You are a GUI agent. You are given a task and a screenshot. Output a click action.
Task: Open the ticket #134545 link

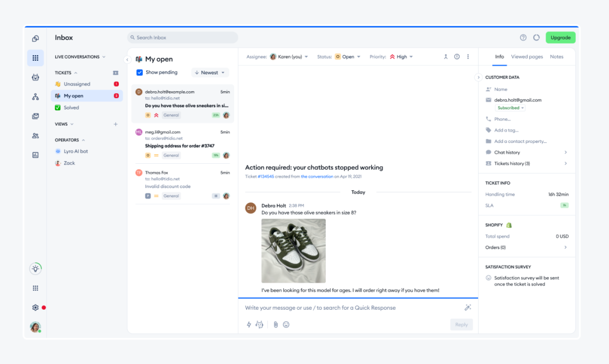265,176
